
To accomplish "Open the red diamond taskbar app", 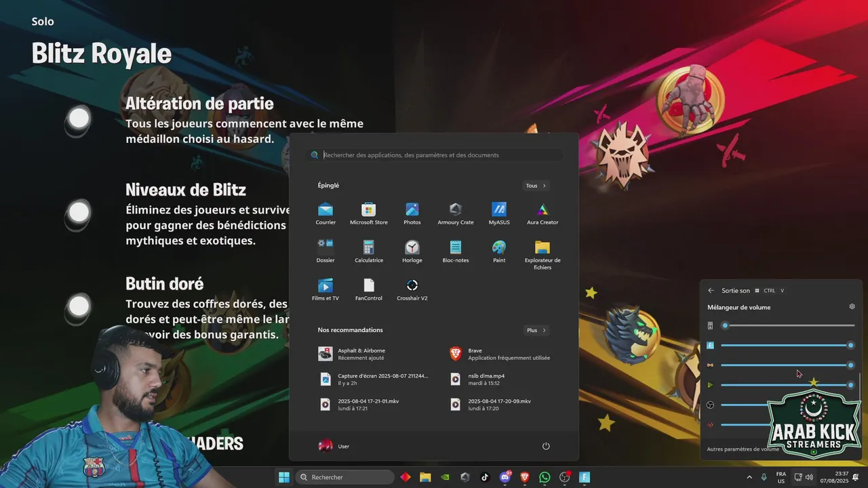I will tap(406, 477).
